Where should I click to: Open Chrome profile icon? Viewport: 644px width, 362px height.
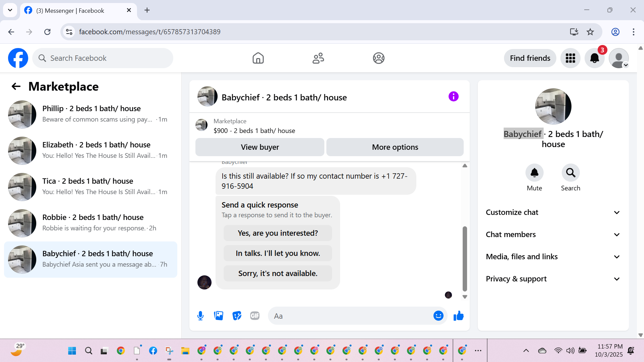[x=615, y=32]
